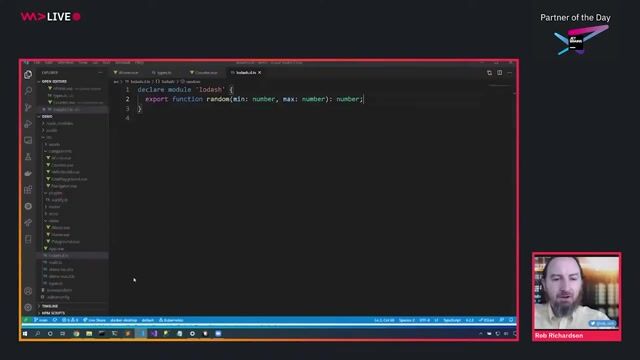The height and width of the screenshot is (360, 640).
Task: Open the Accounts menu icon
Action: [x=28, y=291]
